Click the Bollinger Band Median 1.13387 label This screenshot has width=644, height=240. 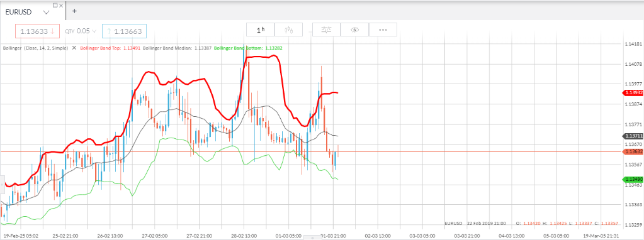click(x=178, y=48)
